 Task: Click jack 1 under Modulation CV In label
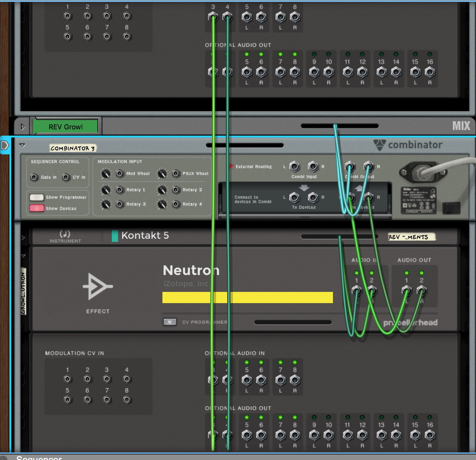click(67, 379)
